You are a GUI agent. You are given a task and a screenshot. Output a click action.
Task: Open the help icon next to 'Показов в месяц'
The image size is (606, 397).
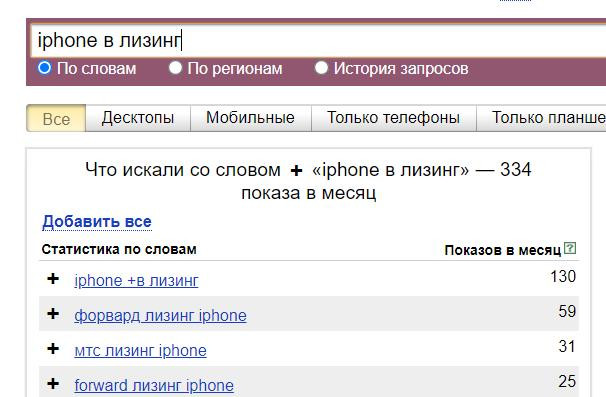(x=570, y=248)
